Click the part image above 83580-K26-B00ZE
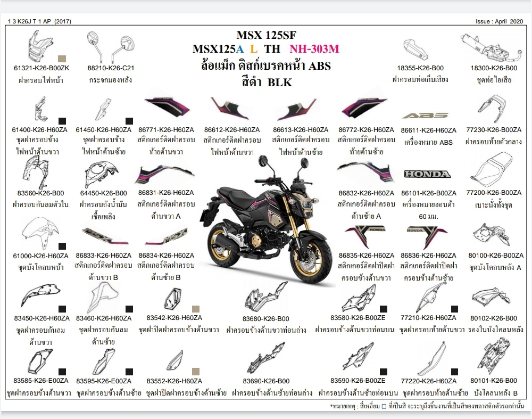 click(x=359, y=298)
